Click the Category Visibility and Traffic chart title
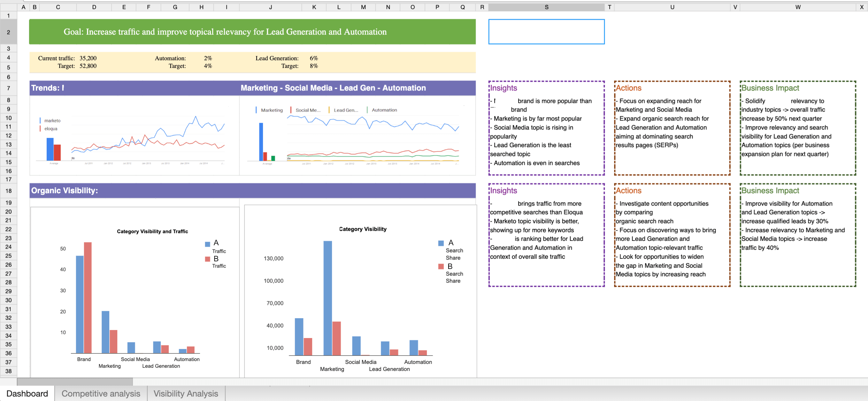This screenshot has width=868, height=401. [152, 232]
